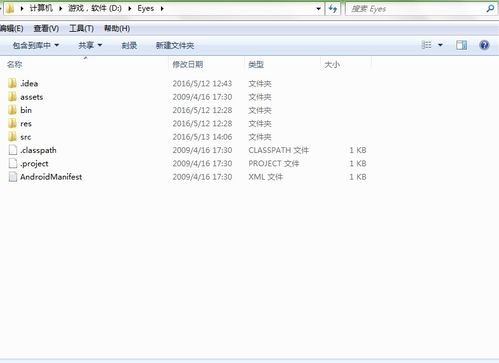The image size is (499, 363).
Task: Click the search magnifier icon
Action: click(x=490, y=9)
